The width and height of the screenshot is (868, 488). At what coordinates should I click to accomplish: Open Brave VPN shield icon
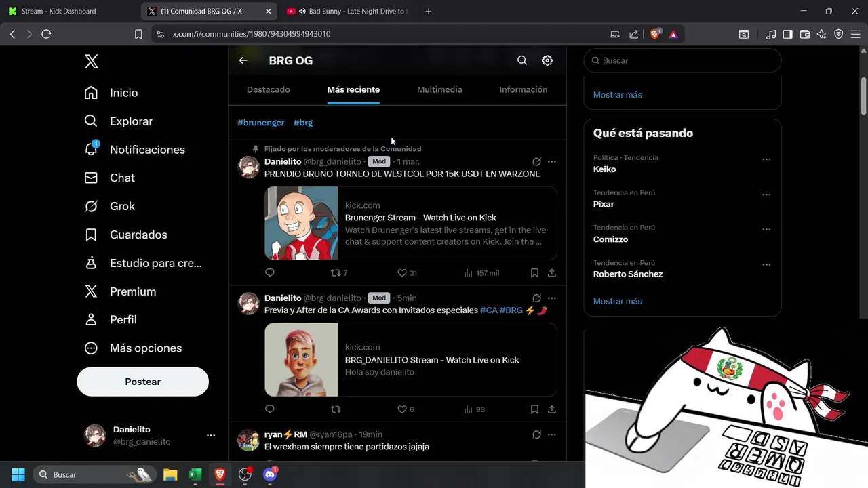pyautogui.click(x=839, y=34)
